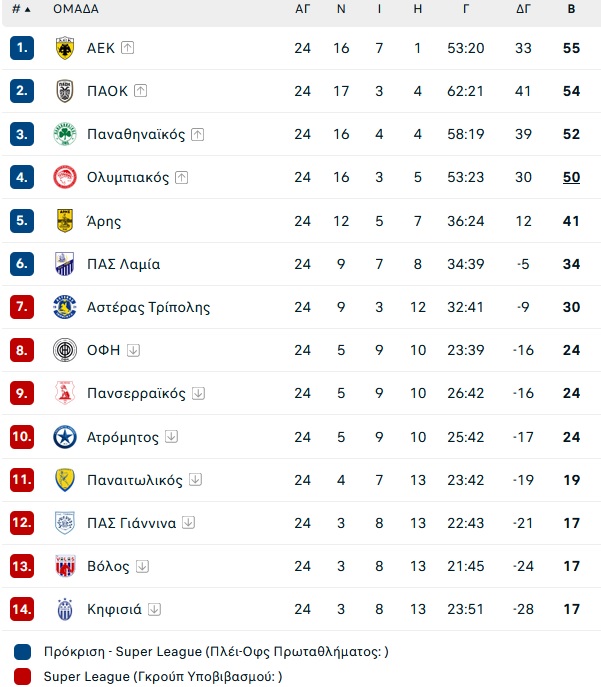
Task: Select the Αστέρας Τρίπολης badge
Action: pos(65,307)
